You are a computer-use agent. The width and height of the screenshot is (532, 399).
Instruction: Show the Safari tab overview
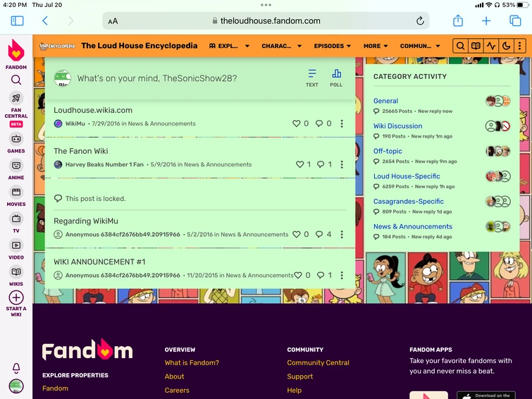point(515,20)
